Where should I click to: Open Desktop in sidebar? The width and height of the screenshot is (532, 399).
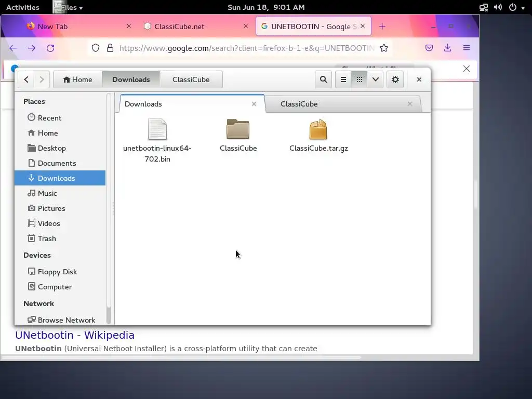60,148
